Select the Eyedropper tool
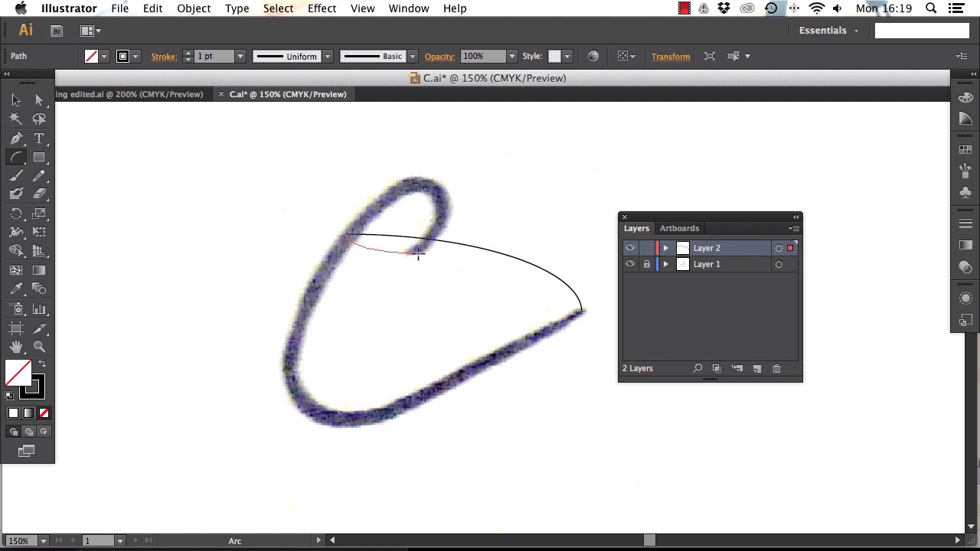 (16, 289)
